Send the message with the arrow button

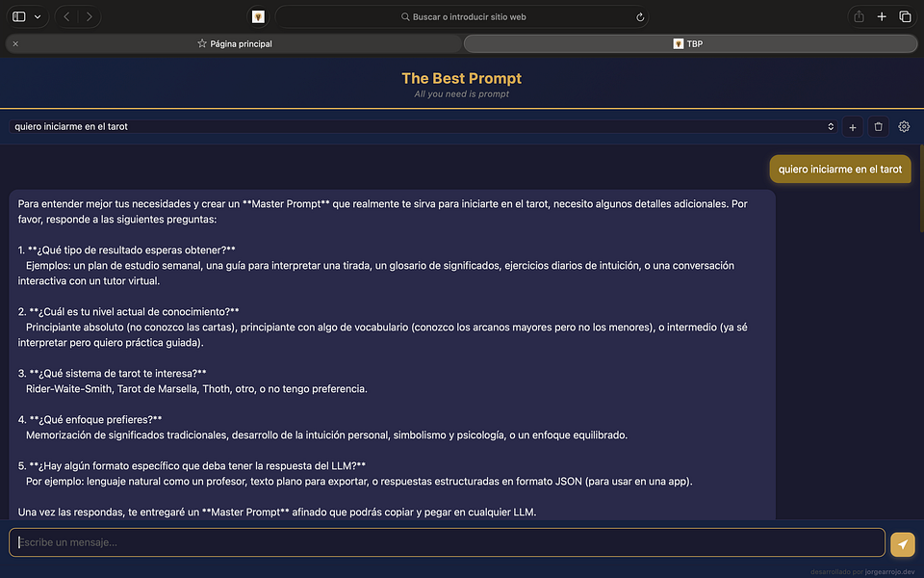[902, 543]
